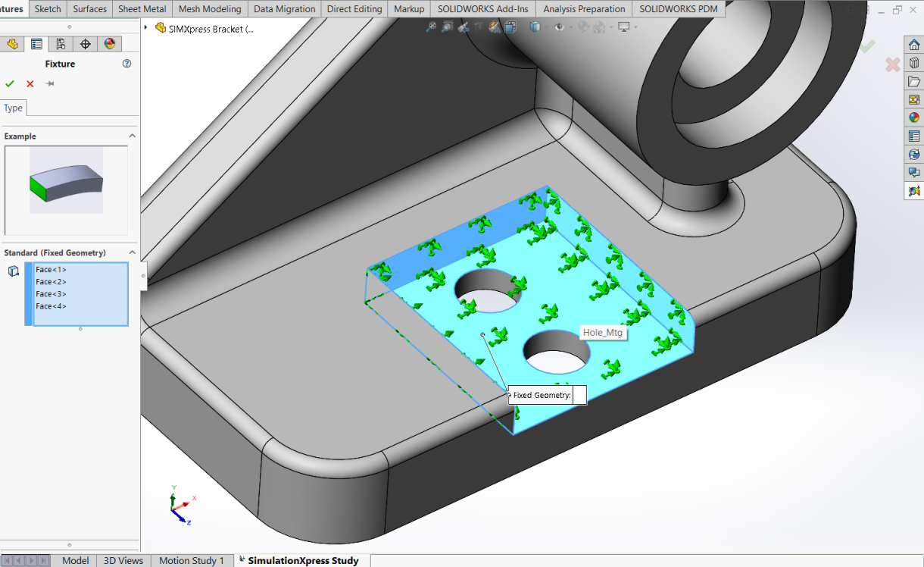Click the Type tab in Fixture panel
The height and width of the screenshot is (567, 924).
pyautogui.click(x=13, y=108)
